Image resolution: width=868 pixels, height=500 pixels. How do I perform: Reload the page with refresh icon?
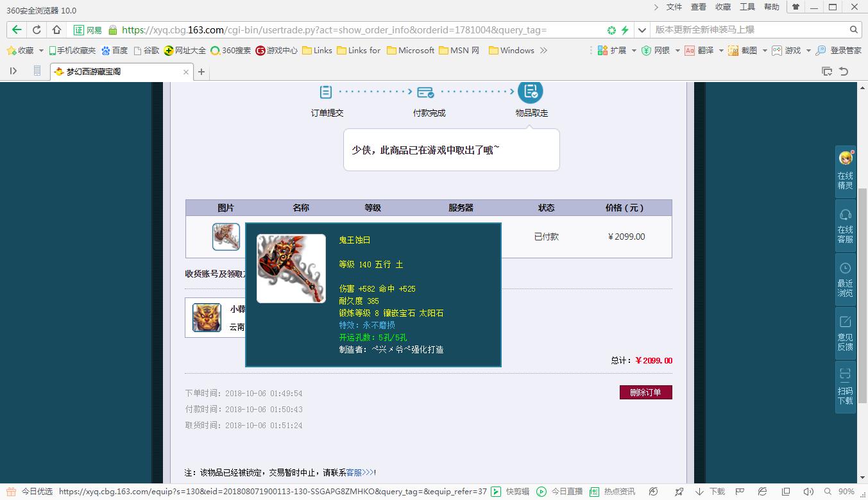pos(37,29)
